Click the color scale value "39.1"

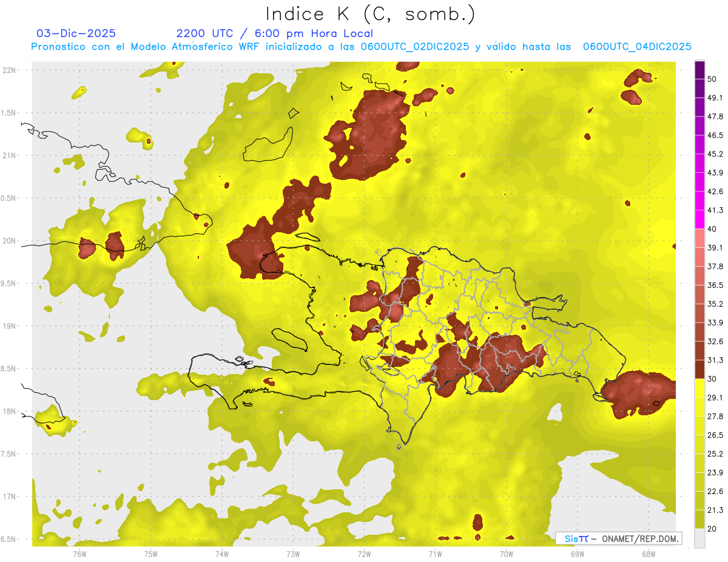point(715,247)
